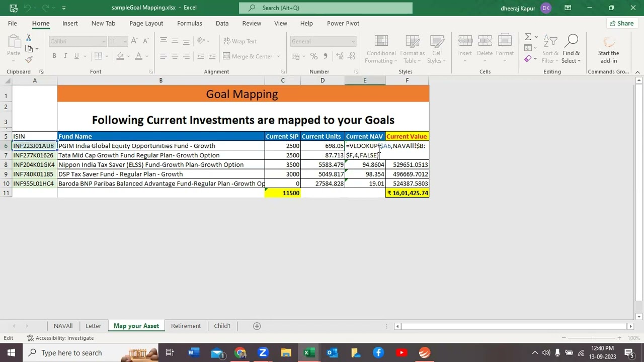
Task: Open the File menu
Action: click(12, 23)
